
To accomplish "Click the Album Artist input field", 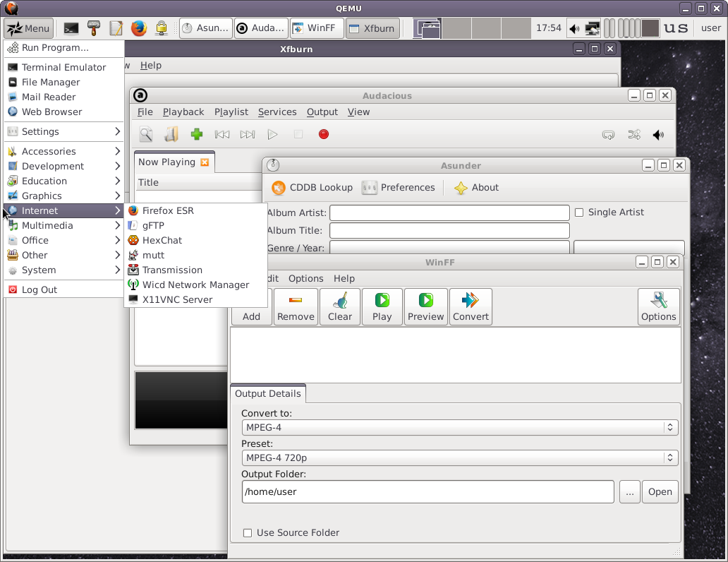I will click(449, 213).
